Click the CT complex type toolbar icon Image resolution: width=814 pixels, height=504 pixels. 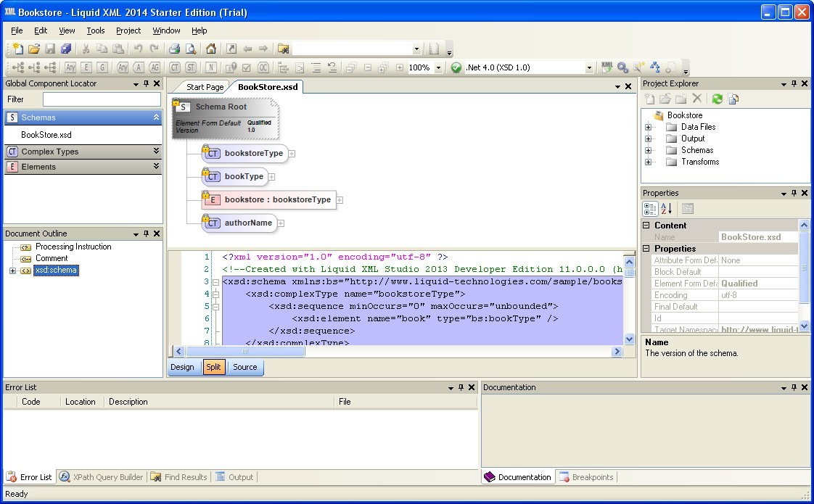pyautogui.click(x=175, y=67)
